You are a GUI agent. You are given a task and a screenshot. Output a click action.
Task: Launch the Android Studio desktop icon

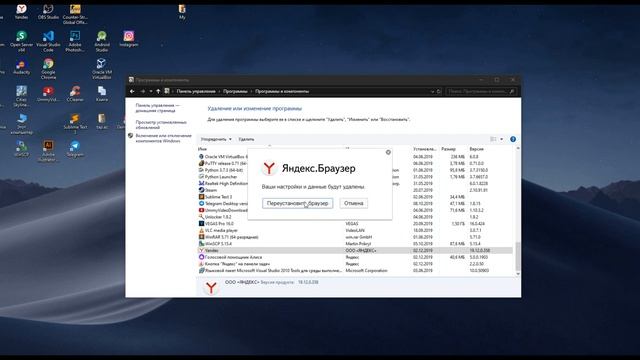(x=102, y=41)
